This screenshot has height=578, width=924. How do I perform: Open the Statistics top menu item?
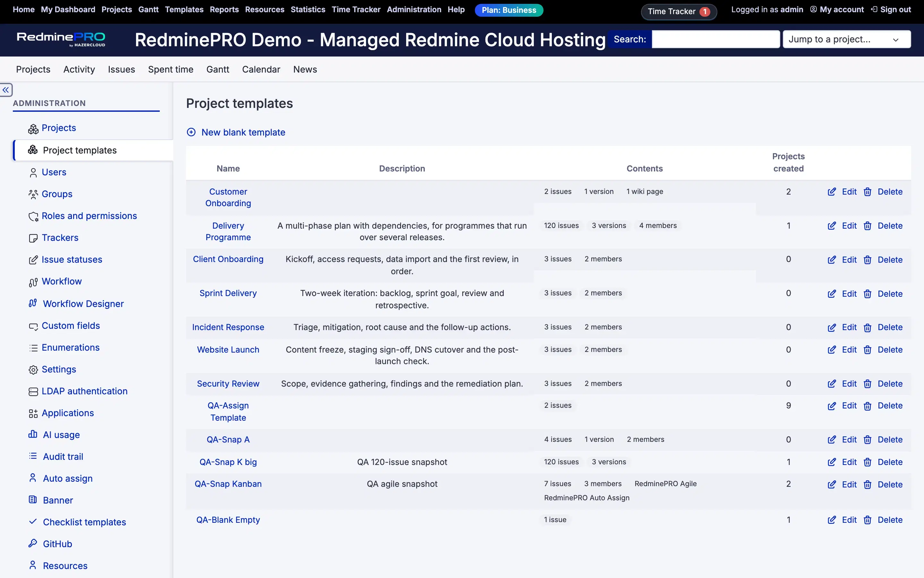click(x=308, y=10)
